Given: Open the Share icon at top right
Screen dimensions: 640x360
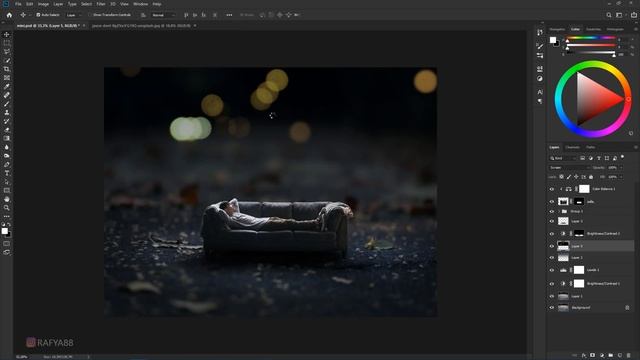Looking at the screenshot, I should point(634,15).
